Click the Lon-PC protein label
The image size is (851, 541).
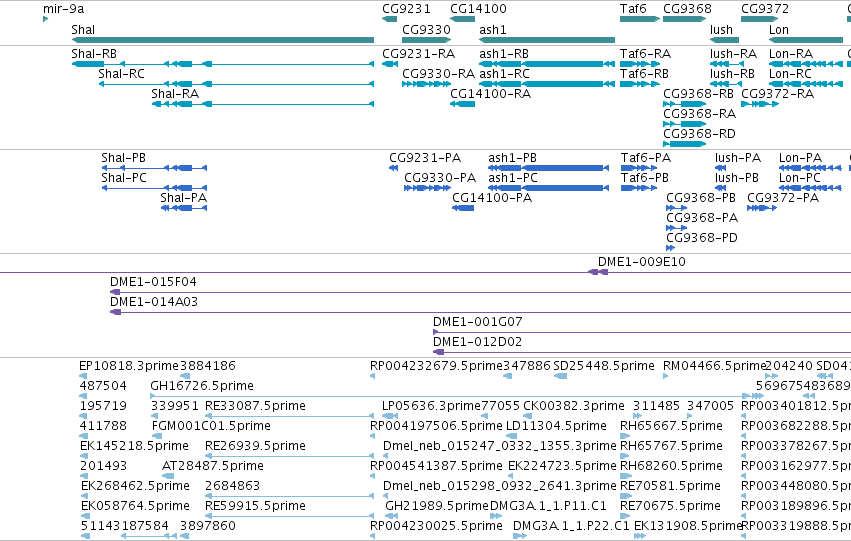(800, 178)
